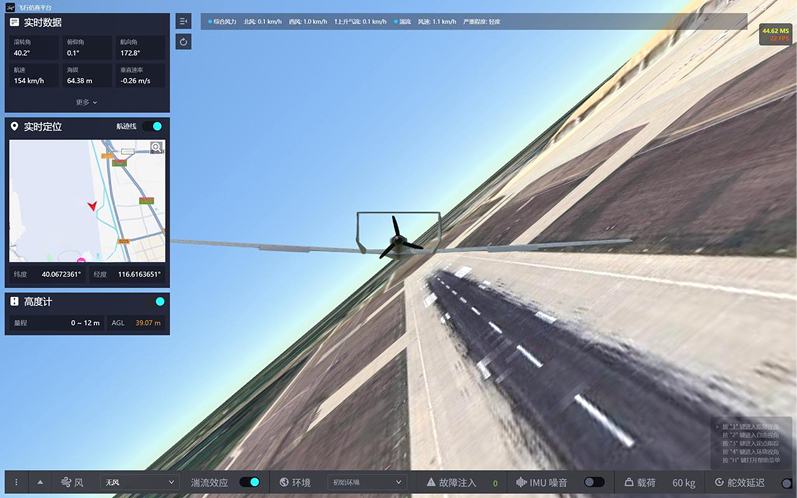The height and width of the screenshot is (498, 797).
Task: Click the 经度 longitude value 116.6163651°
Action: tap(139, 274)
